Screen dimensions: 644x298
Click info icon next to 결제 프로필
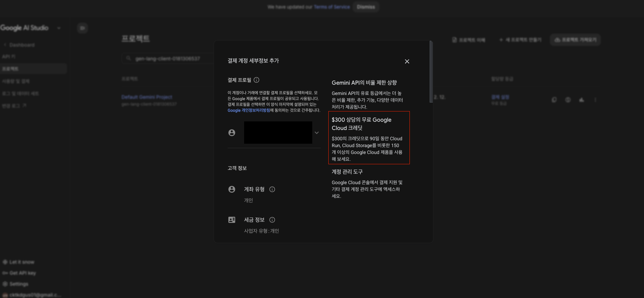click(256, 80)
